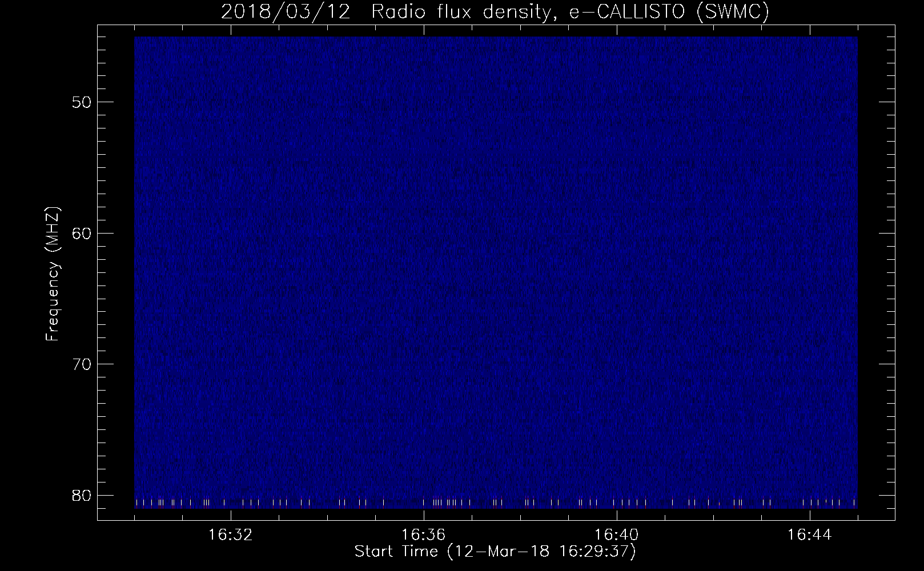Click the 70 frequency tick label
Screen dimensions: 924x571
[x=81, y=364]
